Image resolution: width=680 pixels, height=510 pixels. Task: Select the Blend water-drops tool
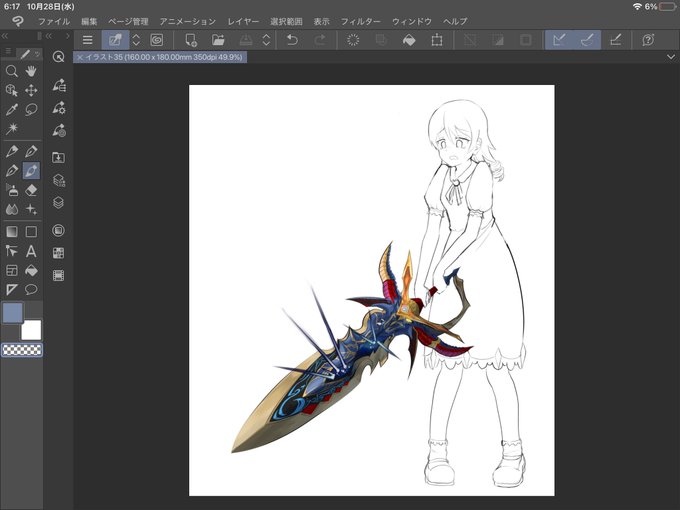12,209
